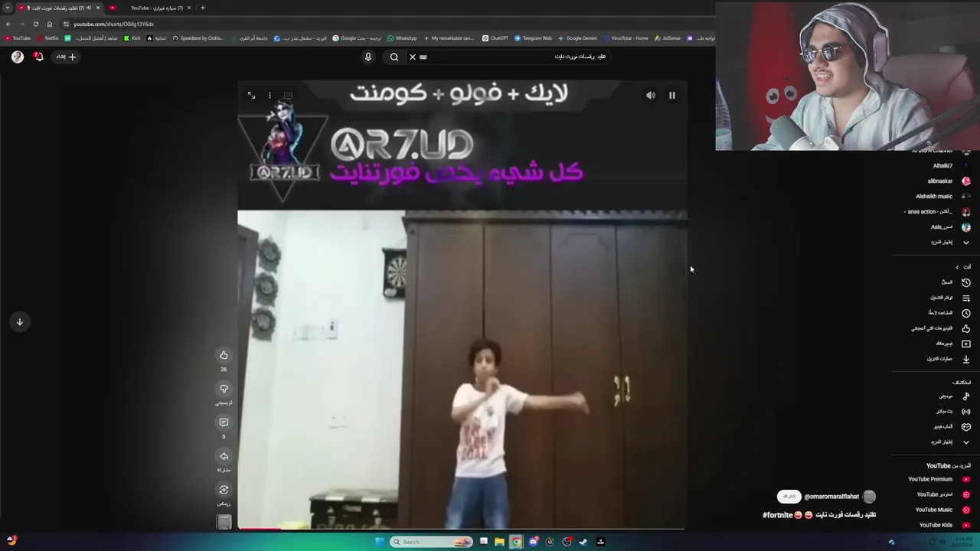
Task: Open the Playlists sidebar item
Action: 950,298
